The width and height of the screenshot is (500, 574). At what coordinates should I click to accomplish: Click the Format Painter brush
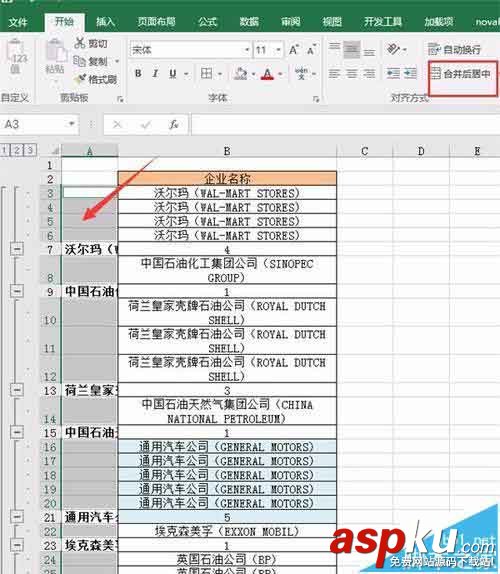tap(80, 79)
